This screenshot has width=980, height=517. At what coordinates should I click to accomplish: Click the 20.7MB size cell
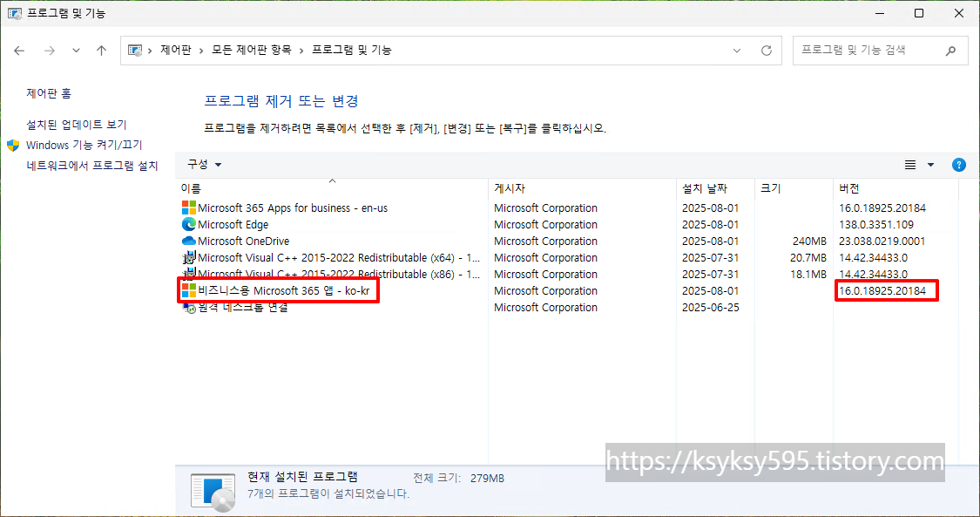[808, 257]
